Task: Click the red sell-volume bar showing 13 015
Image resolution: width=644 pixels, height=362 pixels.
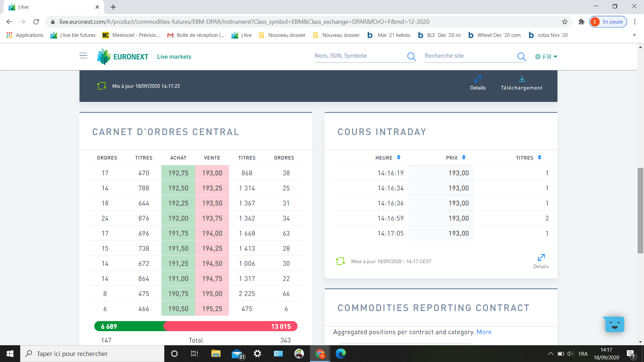Action: [230, 326]
